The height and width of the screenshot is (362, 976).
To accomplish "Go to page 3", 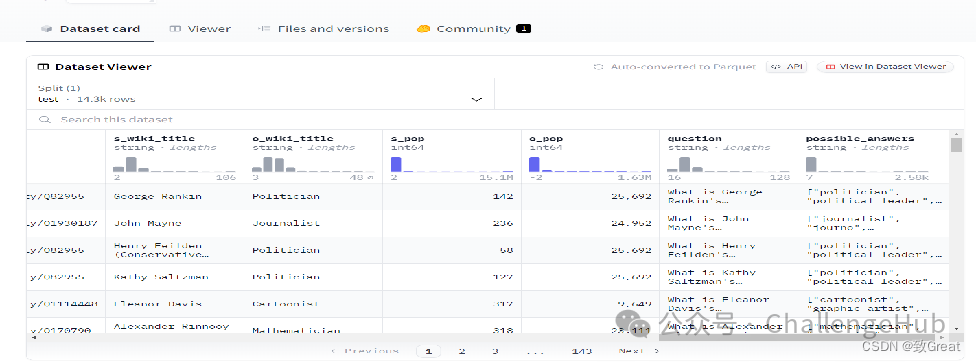I will pos(495,351).
